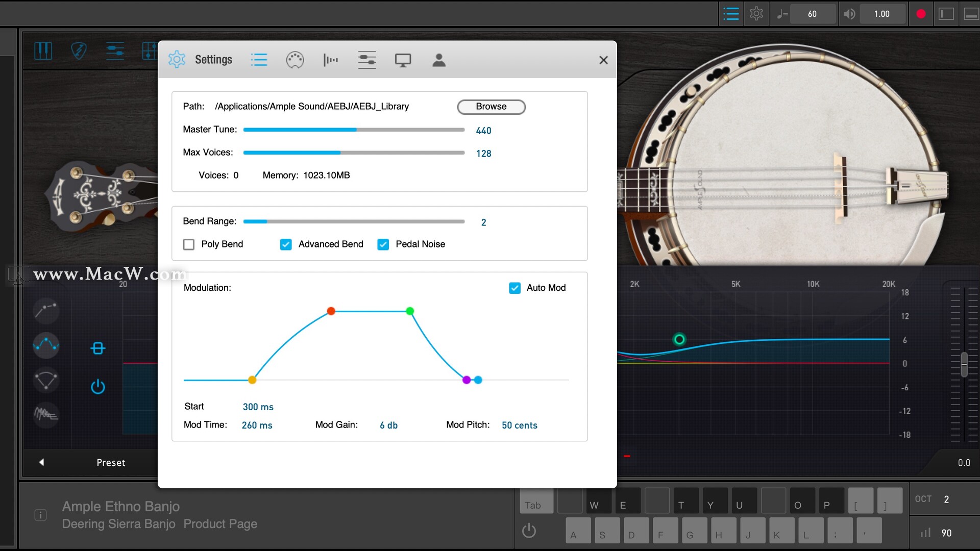Click the master volume speaker icon
Screen dimensions: 980x551
(x=849, y=14)
